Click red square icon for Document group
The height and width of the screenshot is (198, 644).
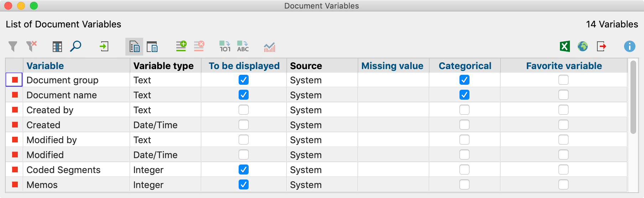click(x=15, y=80)
